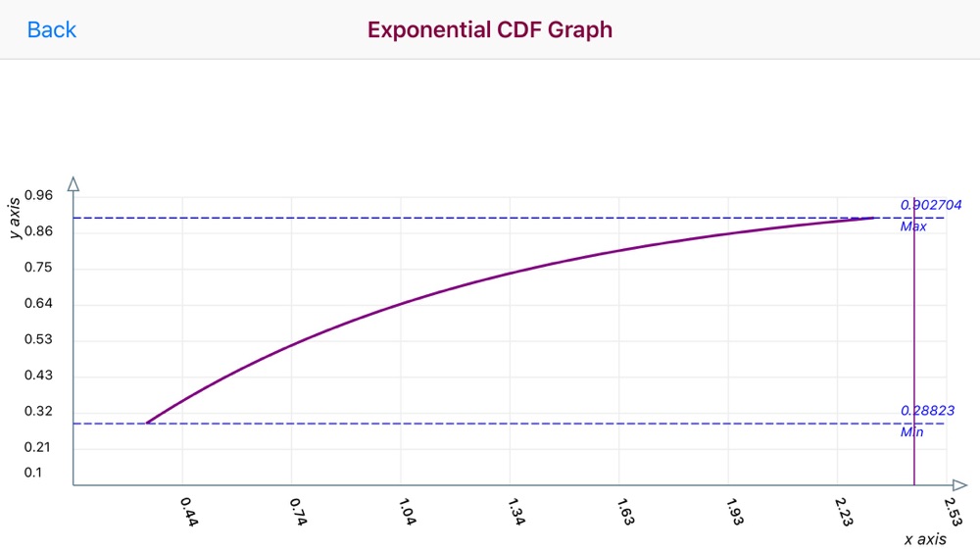Click the 0.96 y-axis tick label
This screenshot has height=552, width=980.
(x=39, y=195)
